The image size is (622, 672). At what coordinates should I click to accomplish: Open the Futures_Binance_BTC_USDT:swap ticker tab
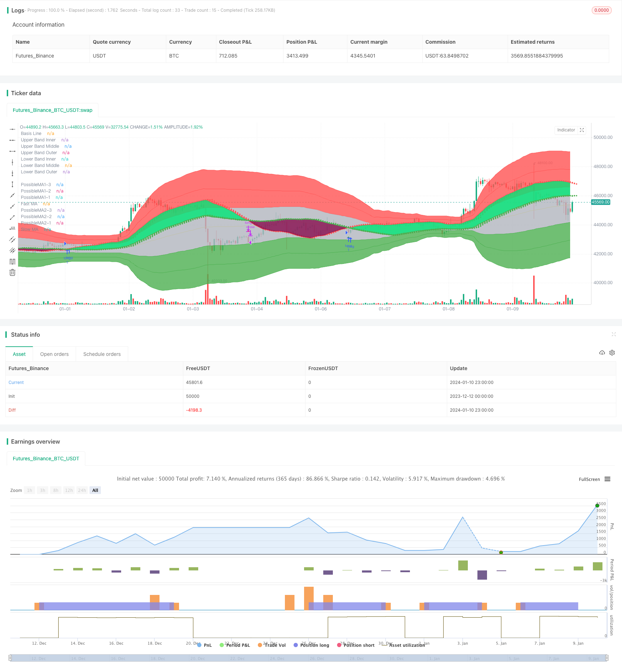(53, 110)
